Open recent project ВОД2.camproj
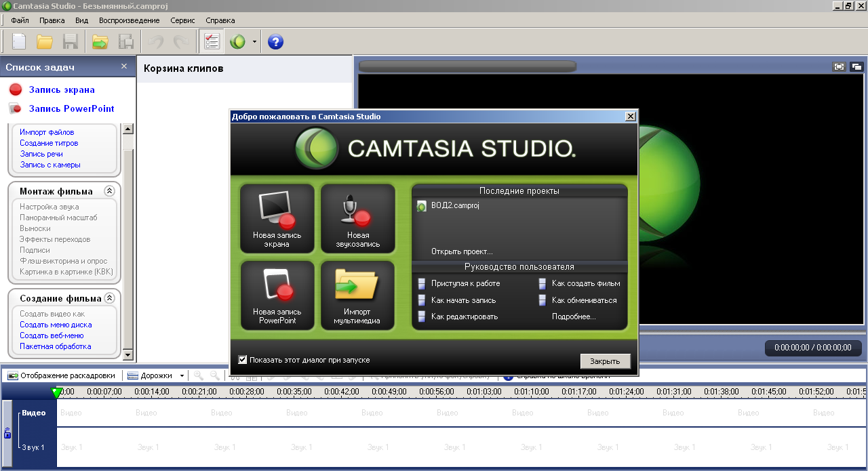Viewport: 868px width, 471px height. (x=454, y=205)
